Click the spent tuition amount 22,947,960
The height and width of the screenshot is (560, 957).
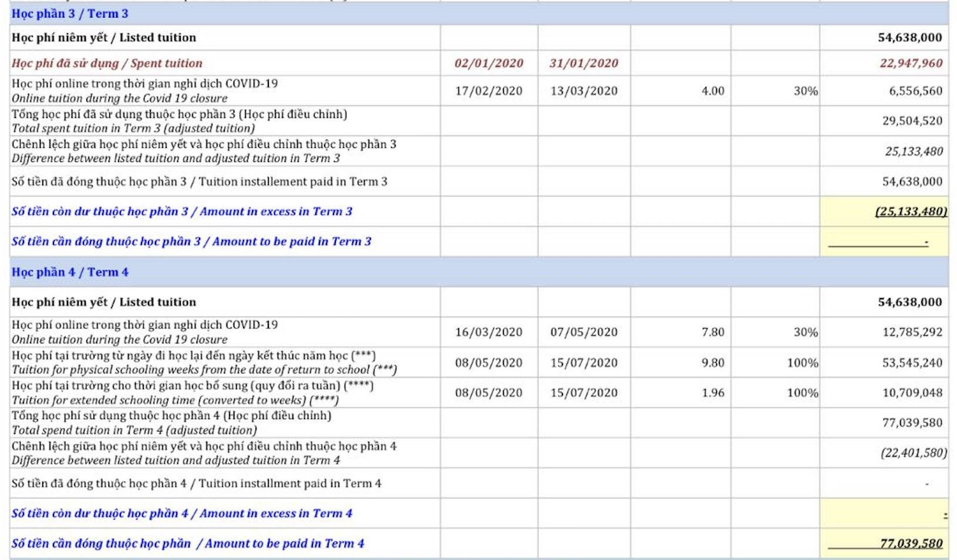(x=911, y=63)
